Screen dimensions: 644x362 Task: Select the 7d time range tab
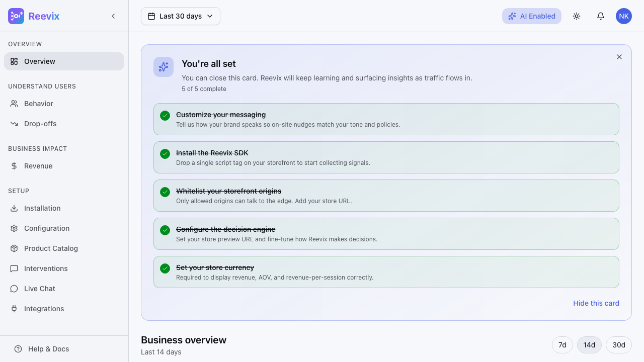pos(562,345)
